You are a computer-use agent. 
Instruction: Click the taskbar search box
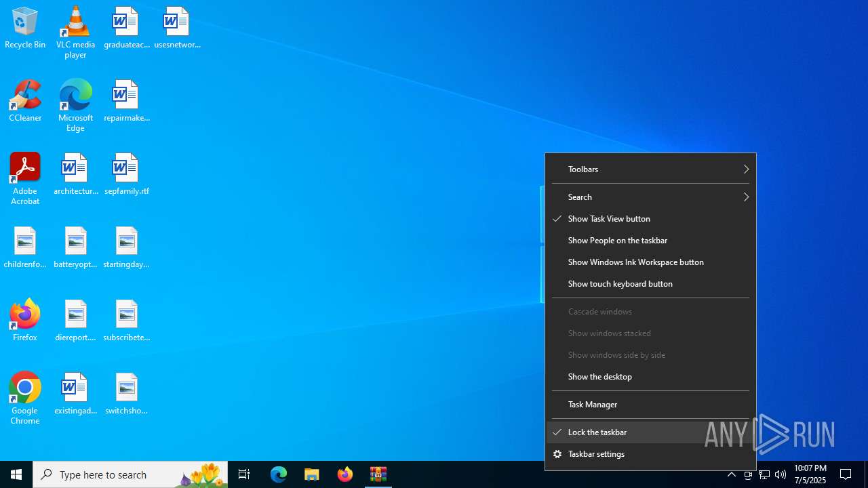(130, 474)
